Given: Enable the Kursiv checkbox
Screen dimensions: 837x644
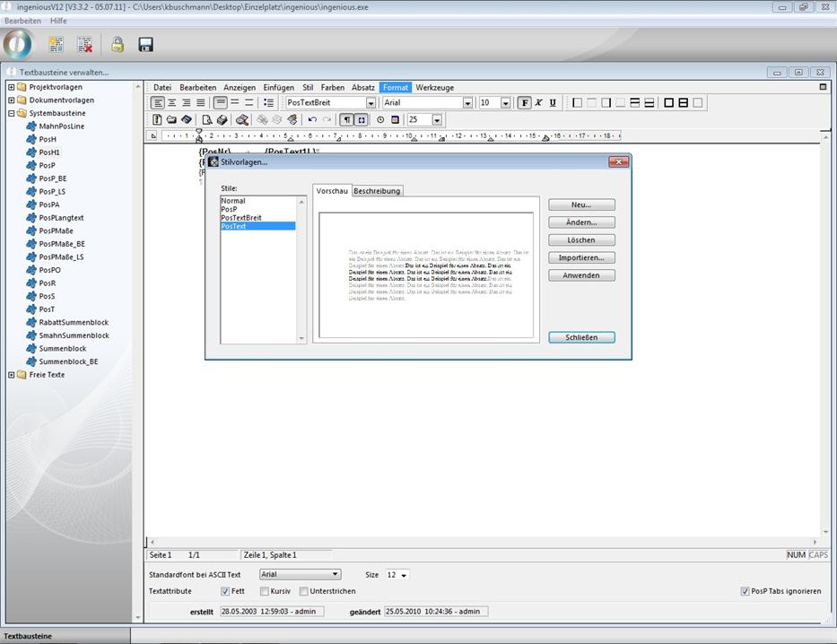Looking at the screenshot, I should point(265,591).
